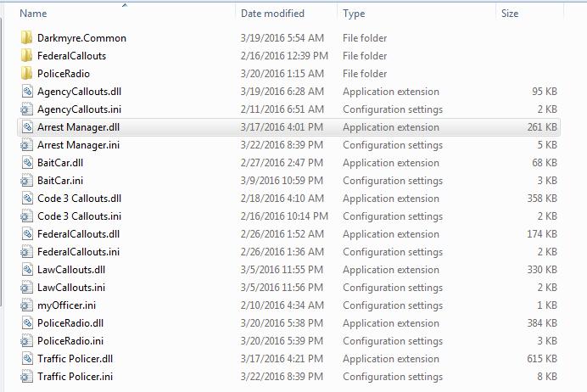Select the Arrest Manager.dll file name
This screenshot has width=587, height=392.
(79, 127)
